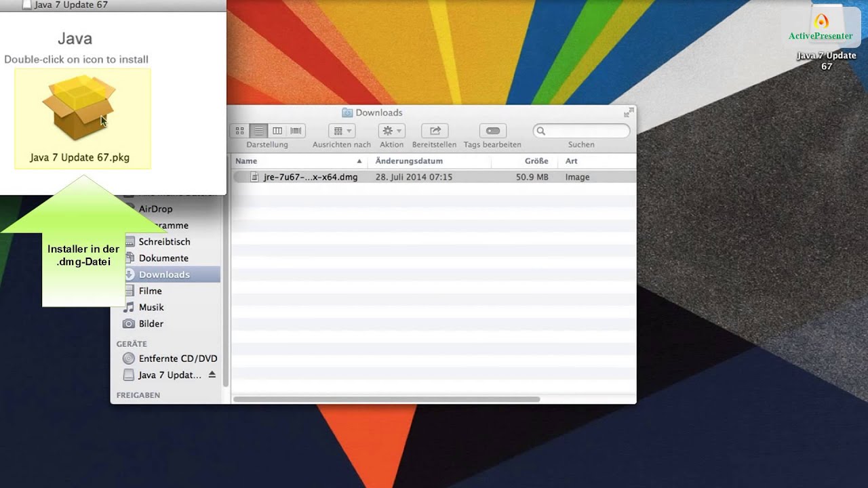The image size is (868, 488).
Task: Select Downloads in the Finder sidebar
Action: click(x=172, y=274)
